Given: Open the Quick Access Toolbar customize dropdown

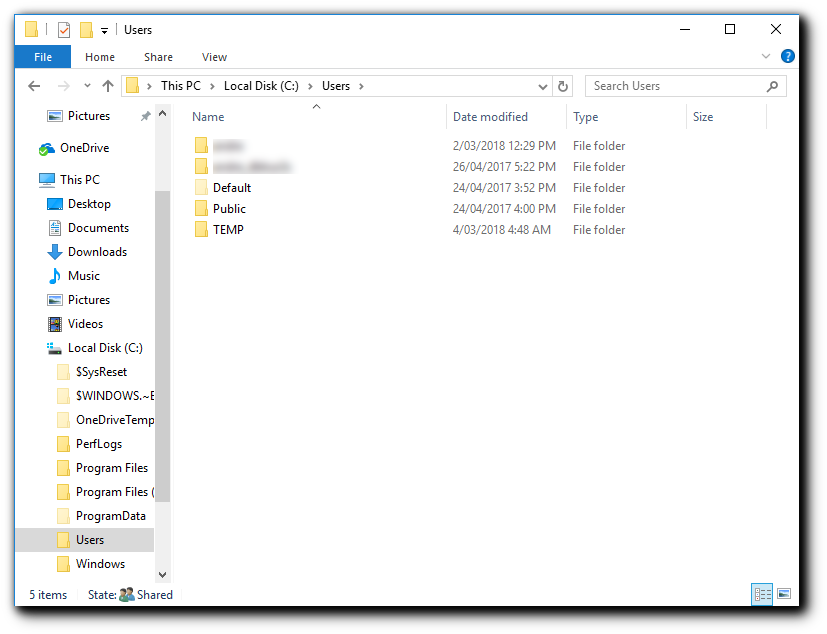Looking at the screenshot, I should click(103, 30).
